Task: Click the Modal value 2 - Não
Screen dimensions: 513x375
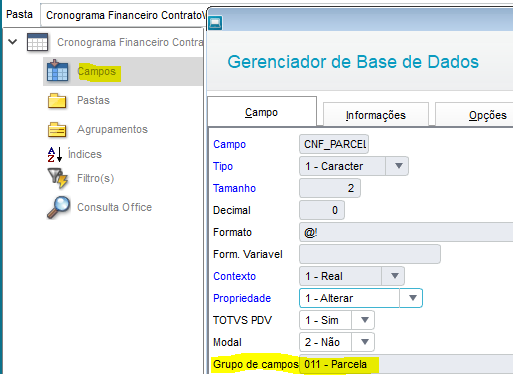Action: tap(322, 342)
